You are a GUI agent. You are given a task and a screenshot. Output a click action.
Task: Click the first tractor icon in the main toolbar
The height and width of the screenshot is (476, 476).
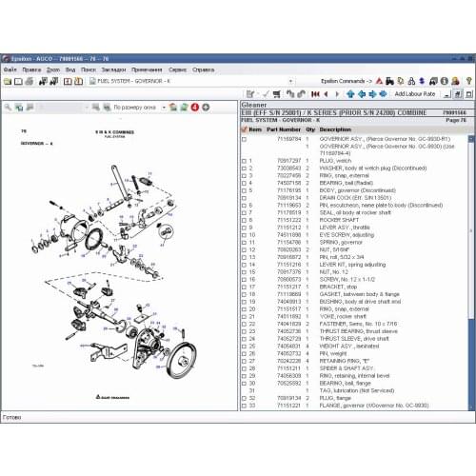tap(43, 81)
